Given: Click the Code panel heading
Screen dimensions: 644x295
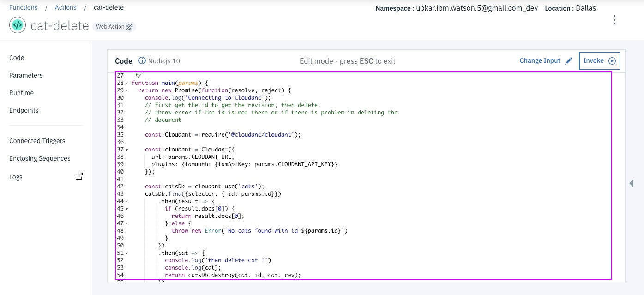Looking at the screenshot, I should click(x=124, y=61).
